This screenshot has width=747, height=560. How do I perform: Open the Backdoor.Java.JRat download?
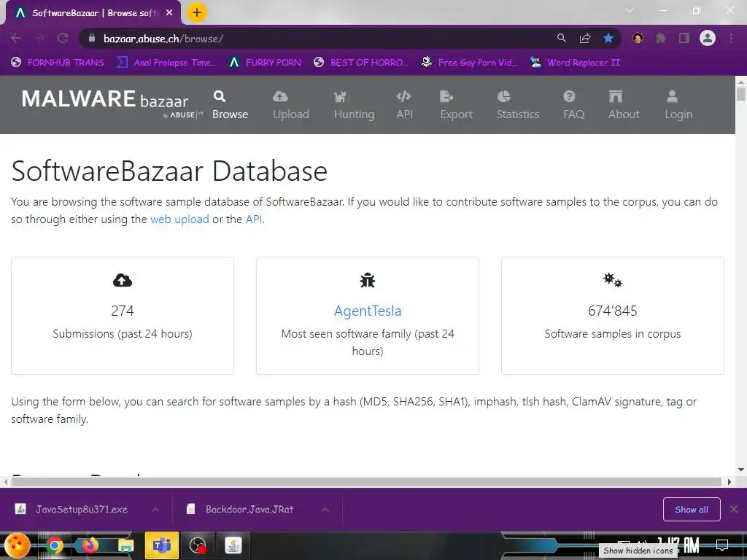(x=241, y=510)
